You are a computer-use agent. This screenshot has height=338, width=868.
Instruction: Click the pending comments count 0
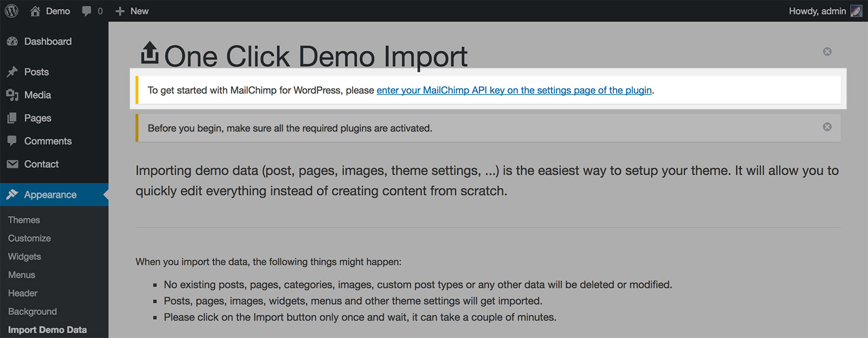point(100,11)
